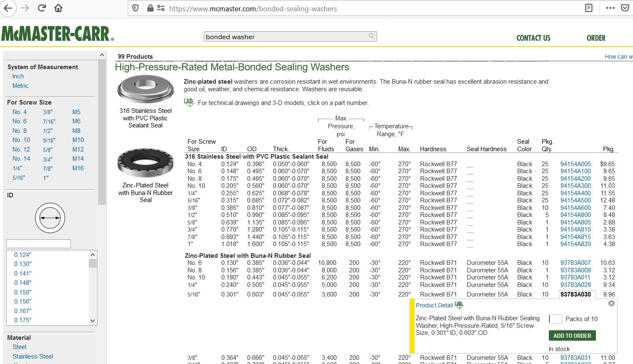
Task: Open part number 93783A007
Action: coord(575,263)
